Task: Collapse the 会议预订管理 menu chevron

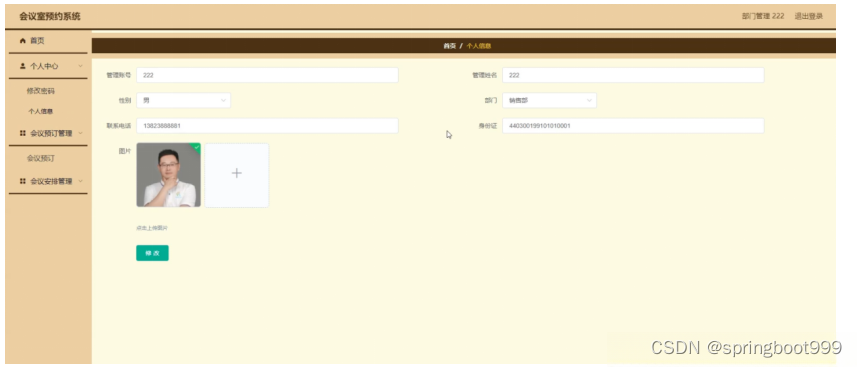Action: coord(80,133)
